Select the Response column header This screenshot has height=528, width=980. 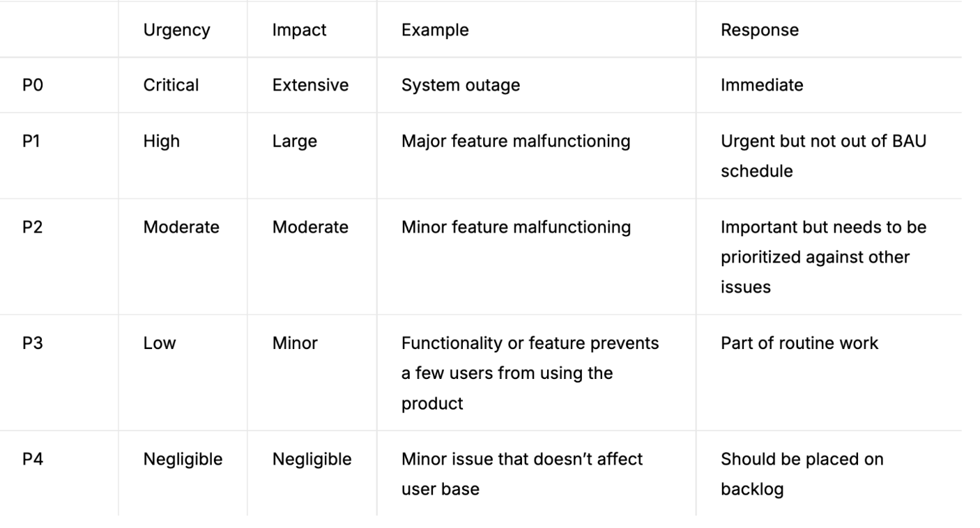click(x=759, y=31)
